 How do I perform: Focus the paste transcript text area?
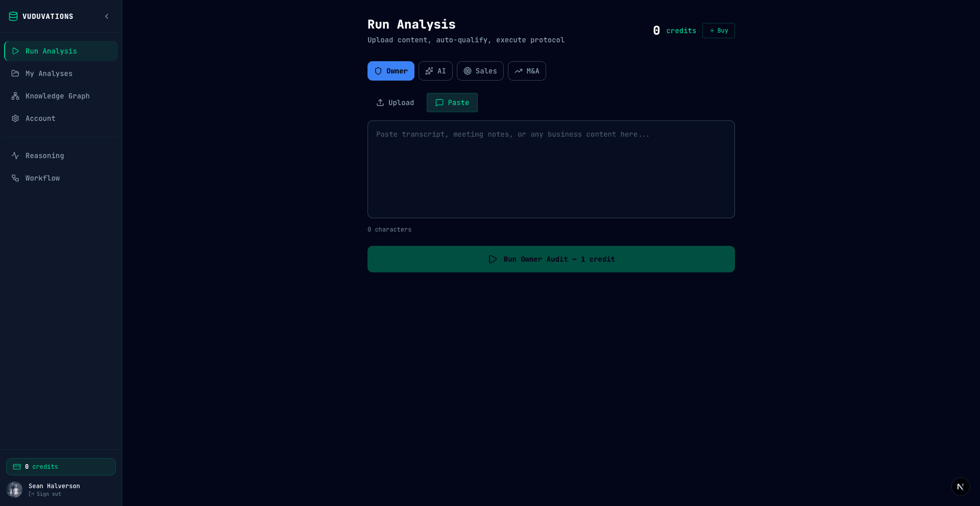coord(551,169)
